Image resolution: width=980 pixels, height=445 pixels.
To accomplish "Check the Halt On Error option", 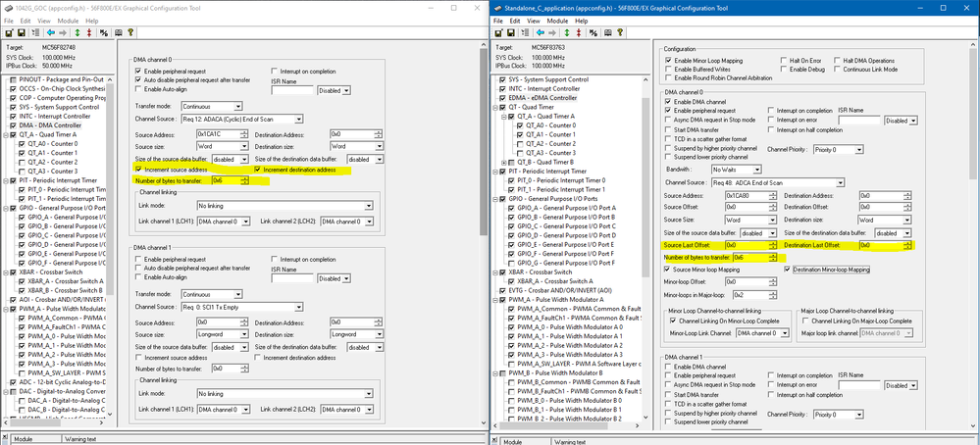I will (784, 60).
